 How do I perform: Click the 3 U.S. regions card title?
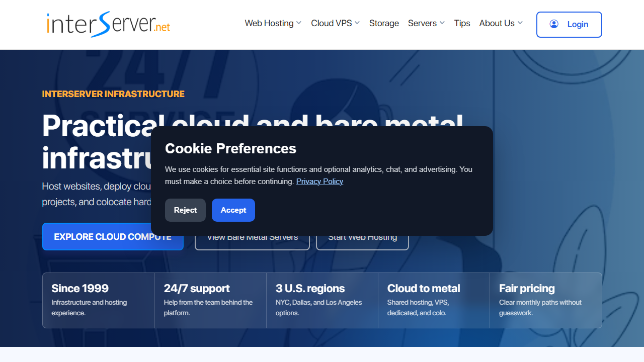(x=310, y=288)
